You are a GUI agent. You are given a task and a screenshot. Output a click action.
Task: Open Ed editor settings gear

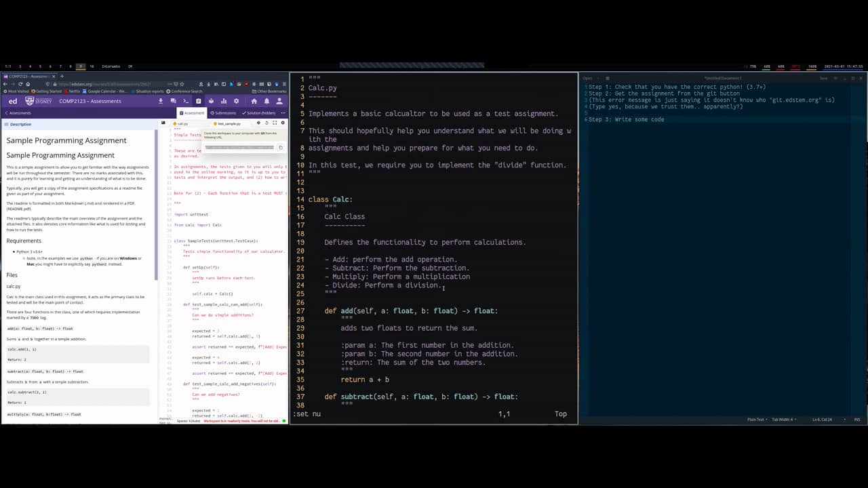283,123
